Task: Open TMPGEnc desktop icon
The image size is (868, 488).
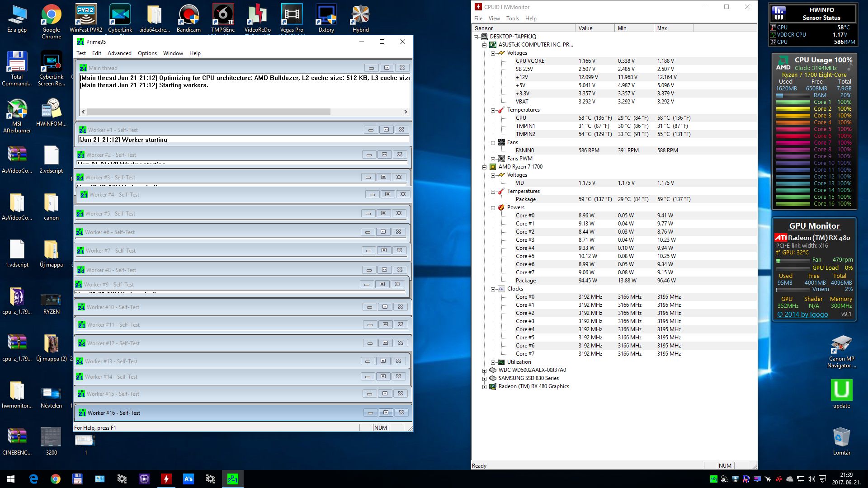Action: point(223,19)
